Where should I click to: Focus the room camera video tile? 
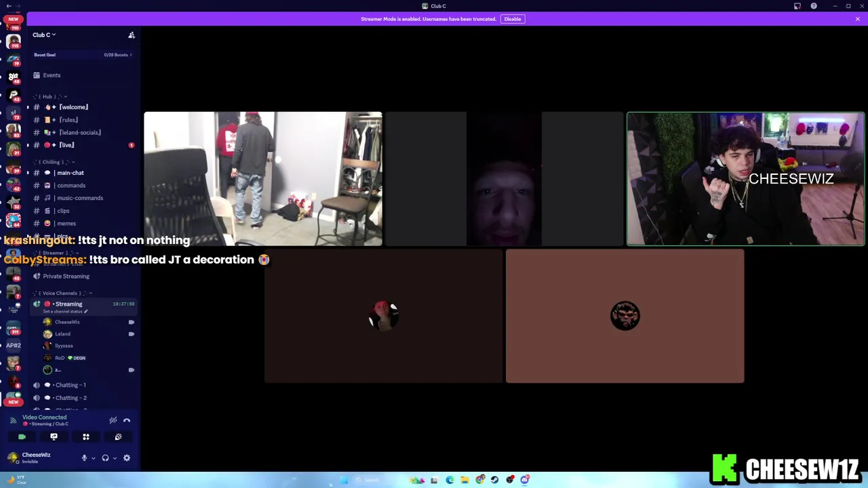point(263,178)
